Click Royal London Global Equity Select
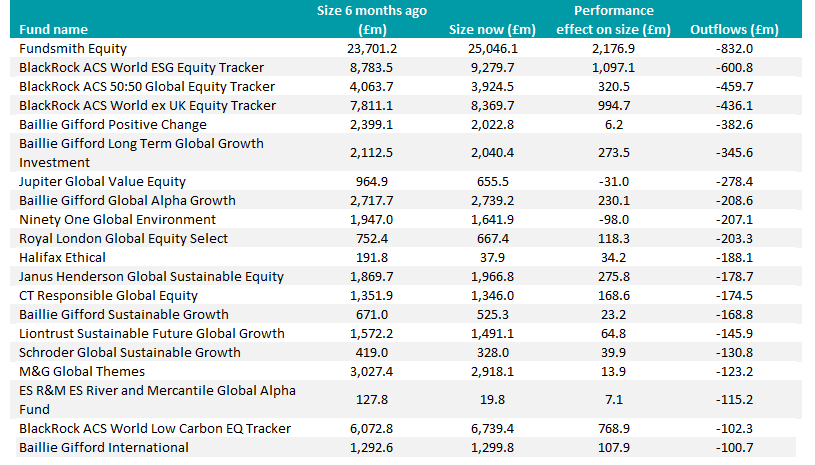This screenshot has height=465, width=815. (x=123, y=238)
